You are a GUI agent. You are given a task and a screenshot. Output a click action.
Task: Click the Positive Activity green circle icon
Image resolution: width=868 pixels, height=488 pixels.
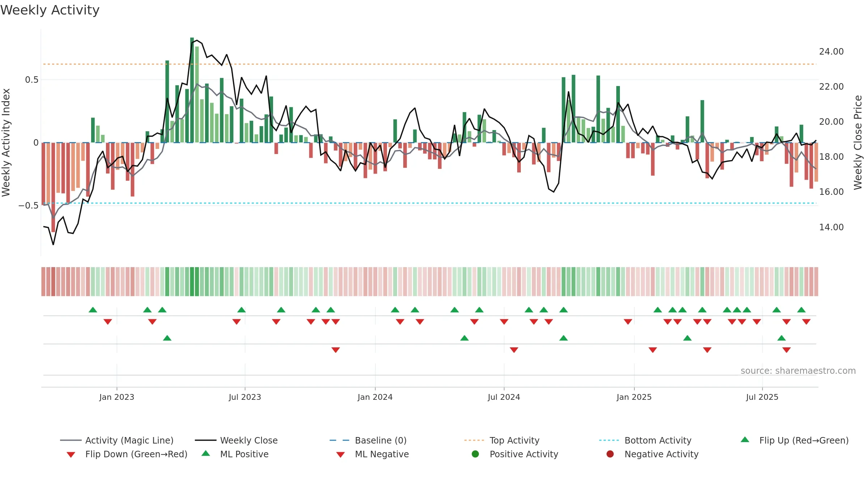click(x=475, y=454)
